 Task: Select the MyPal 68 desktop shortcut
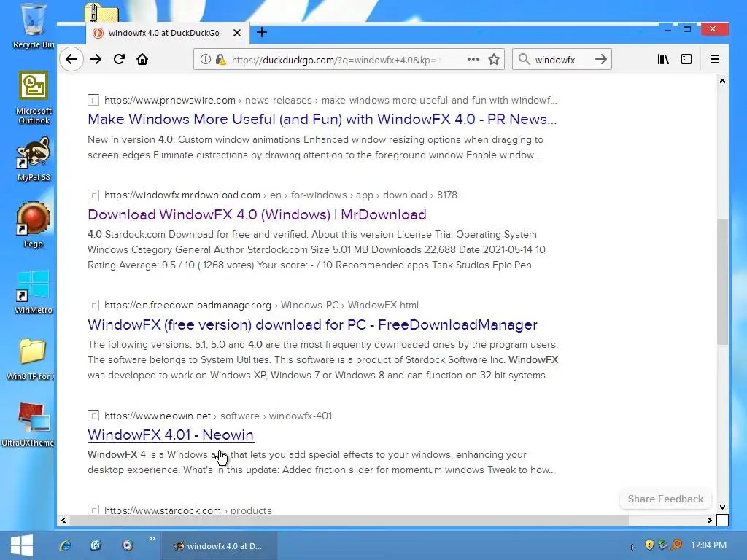click(x=34, y=159)
